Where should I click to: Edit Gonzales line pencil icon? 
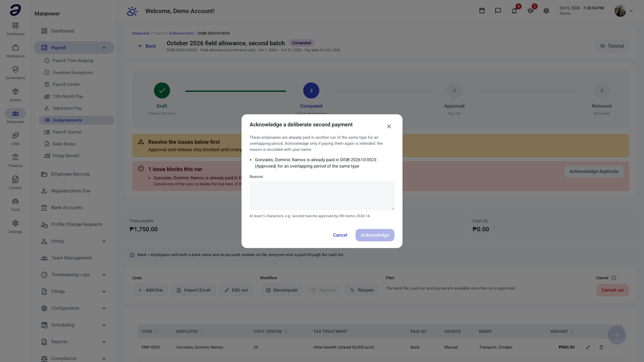click(588, 347)
